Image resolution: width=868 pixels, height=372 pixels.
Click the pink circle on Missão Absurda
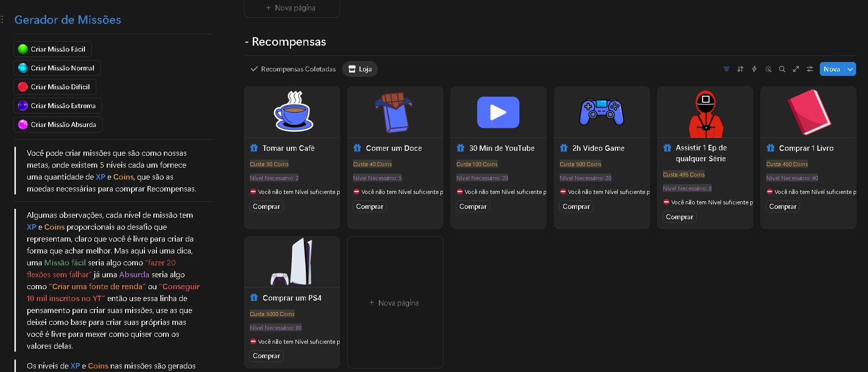pyautogui.click(x=23, y=124)
